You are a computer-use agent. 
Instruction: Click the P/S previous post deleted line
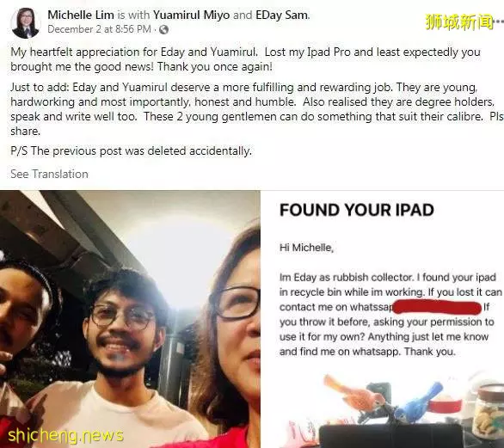[x=131, y=150]
